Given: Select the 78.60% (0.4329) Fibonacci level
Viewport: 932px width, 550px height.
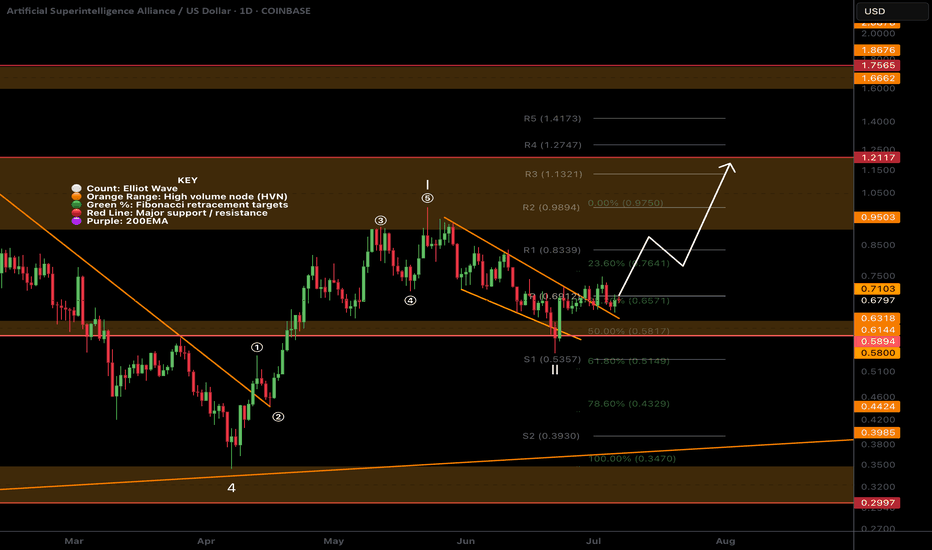Looking at the screenshot, I should (629, 404).
